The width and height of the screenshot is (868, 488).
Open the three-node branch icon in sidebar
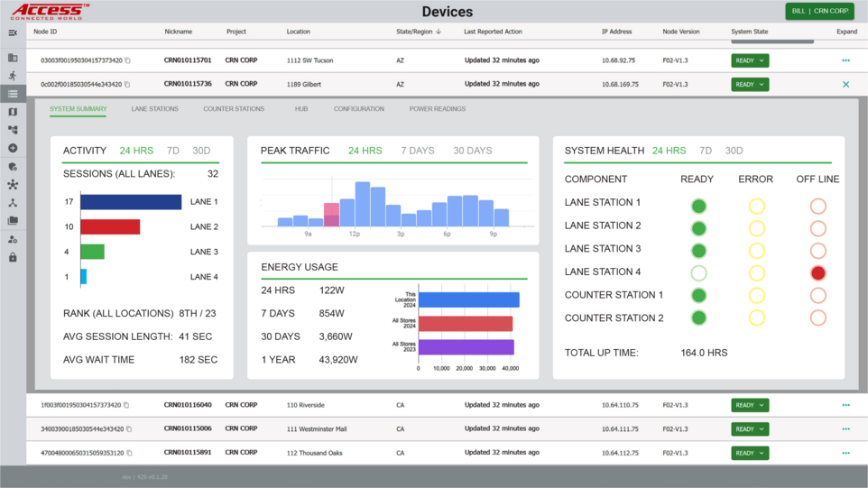click(x=13, y=203)
